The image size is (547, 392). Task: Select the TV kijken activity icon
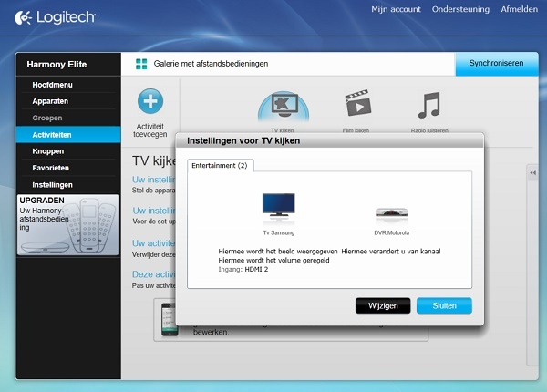tap(284, 107)
